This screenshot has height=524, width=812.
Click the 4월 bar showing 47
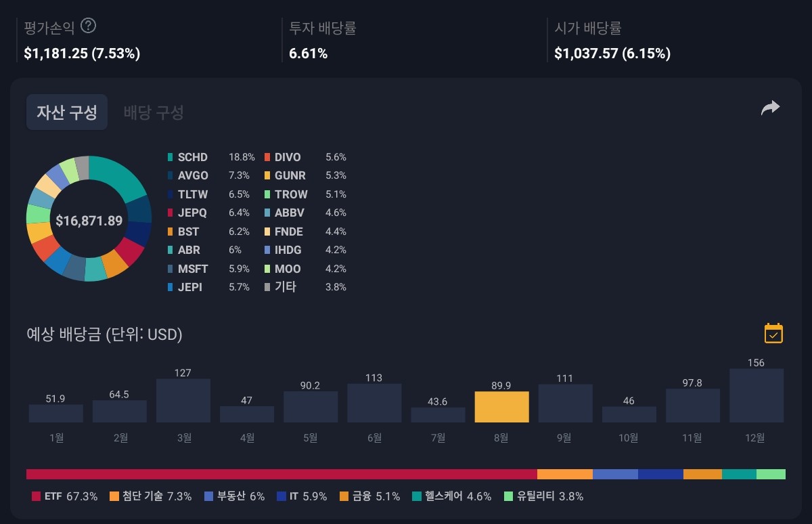click(247, 414)
